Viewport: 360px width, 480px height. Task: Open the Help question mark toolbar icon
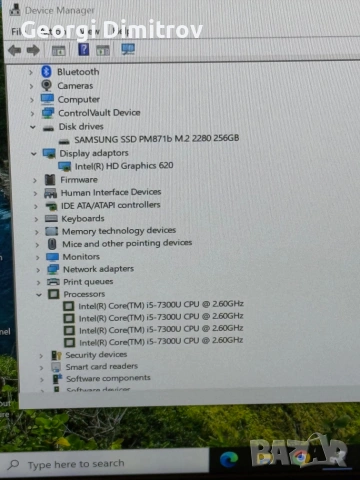83,50
